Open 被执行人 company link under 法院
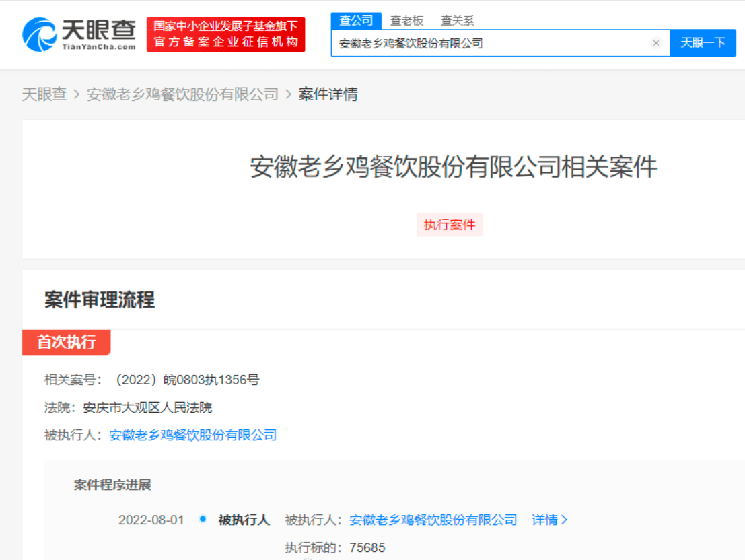Screen dimensions: 745x560 point(193,435)
